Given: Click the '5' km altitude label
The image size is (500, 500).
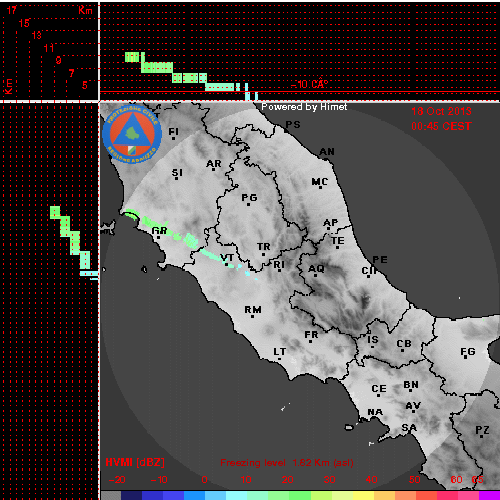Looking at the screenshot, I should 85,85.
